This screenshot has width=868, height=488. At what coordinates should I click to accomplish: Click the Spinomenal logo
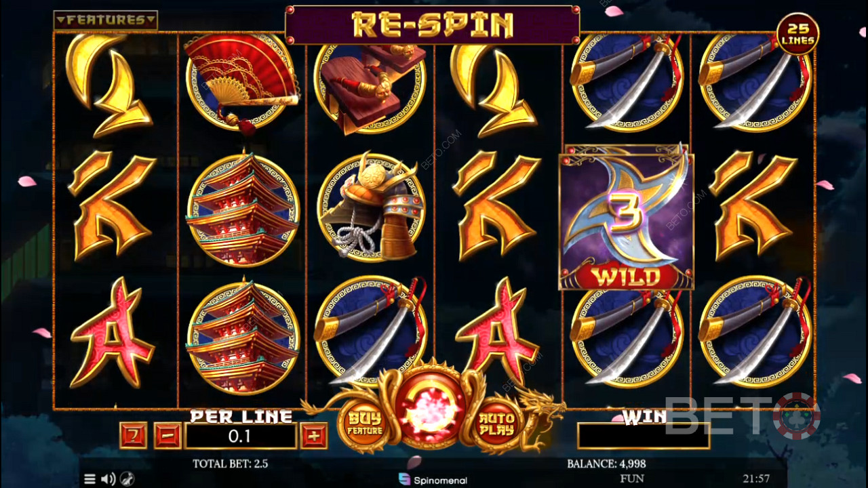(x=433, y=480)
